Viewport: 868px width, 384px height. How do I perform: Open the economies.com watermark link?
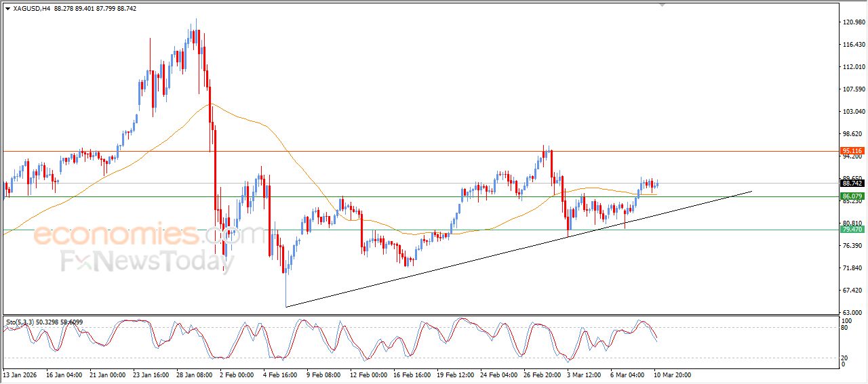click(149, 236)
